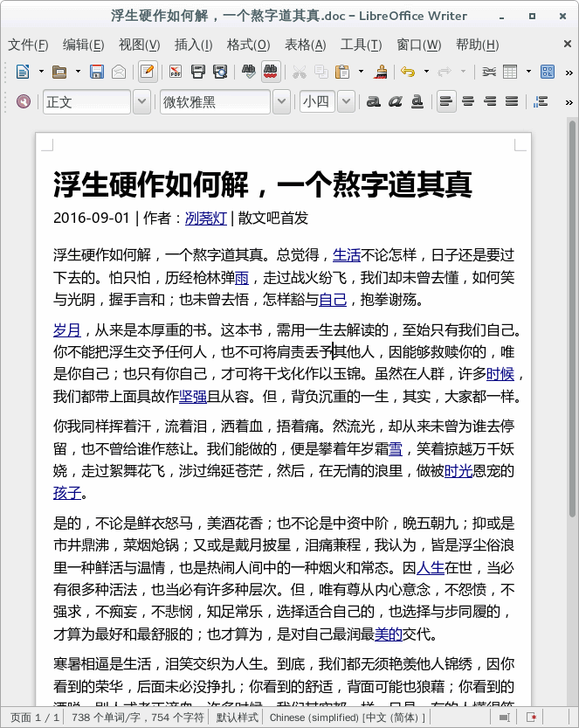
Task: Click the Paste clipboard icon
Action: point(342,72)
